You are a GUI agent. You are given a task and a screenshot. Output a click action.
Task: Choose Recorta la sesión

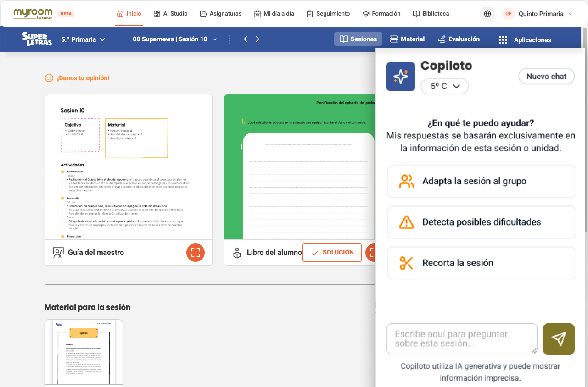tap(481, 263)
